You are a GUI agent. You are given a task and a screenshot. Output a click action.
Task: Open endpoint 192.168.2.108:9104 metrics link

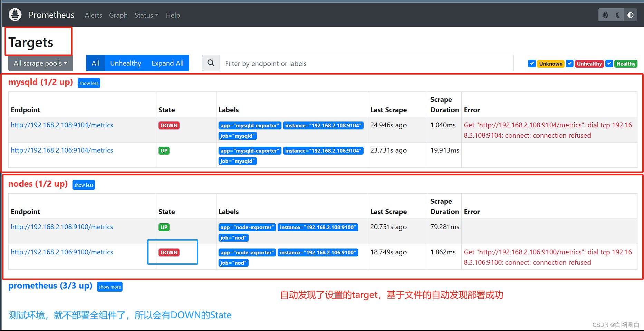pos(62,125)
